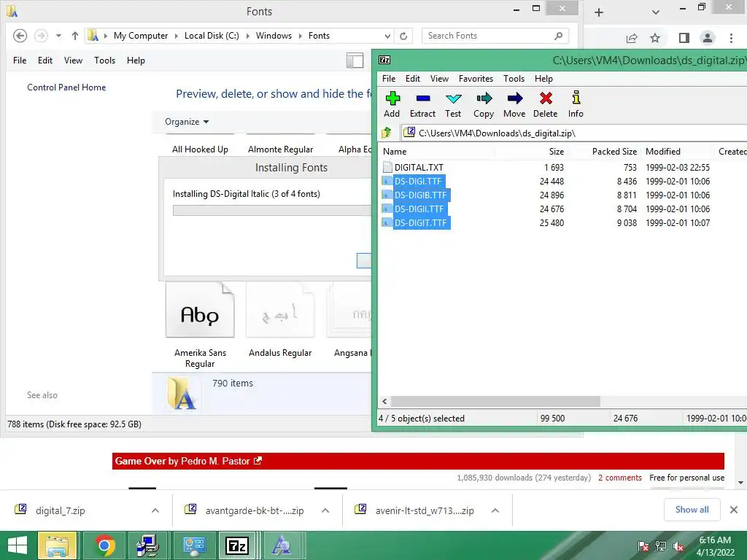Open the browser three-dot menu

pyautogui.click(x=731, y=38)
